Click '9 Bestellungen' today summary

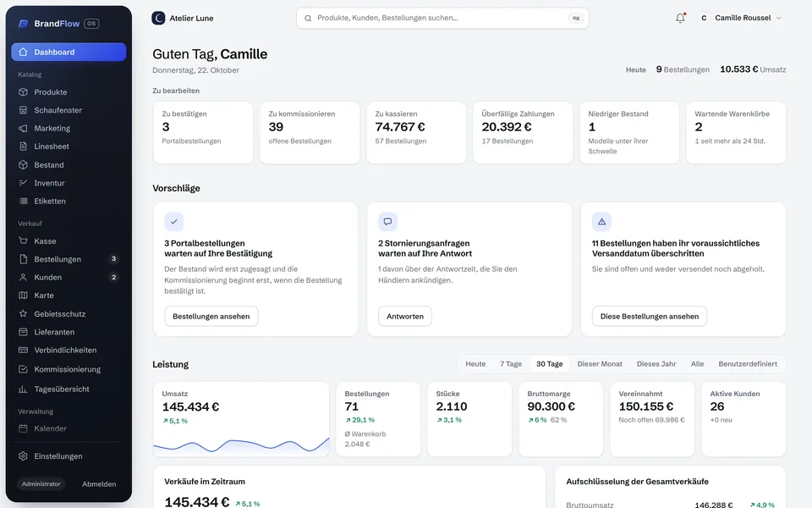click(683, 69)
